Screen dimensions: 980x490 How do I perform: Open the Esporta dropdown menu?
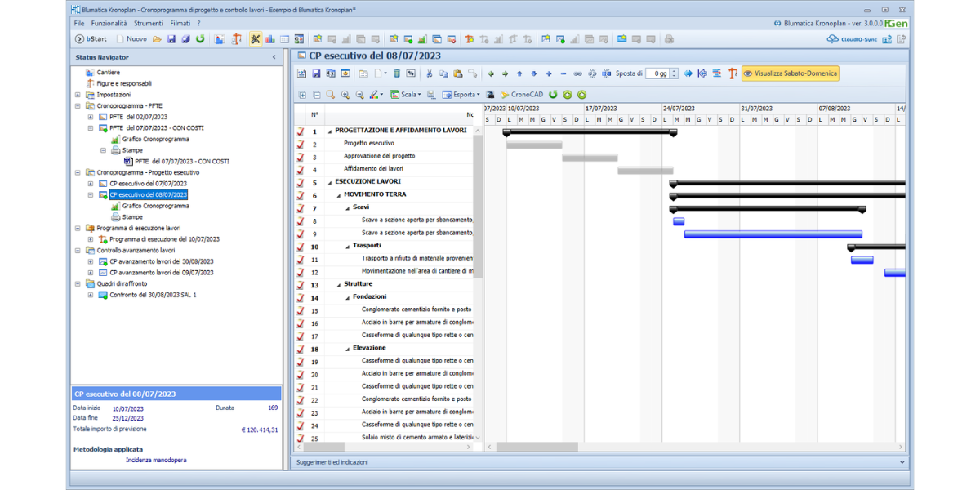[460, 95]
